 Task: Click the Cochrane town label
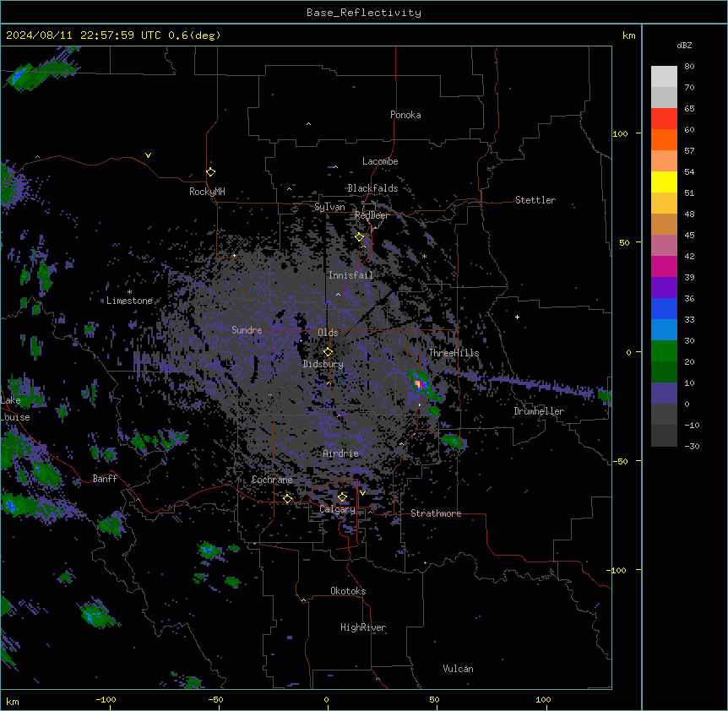(272, 480)
